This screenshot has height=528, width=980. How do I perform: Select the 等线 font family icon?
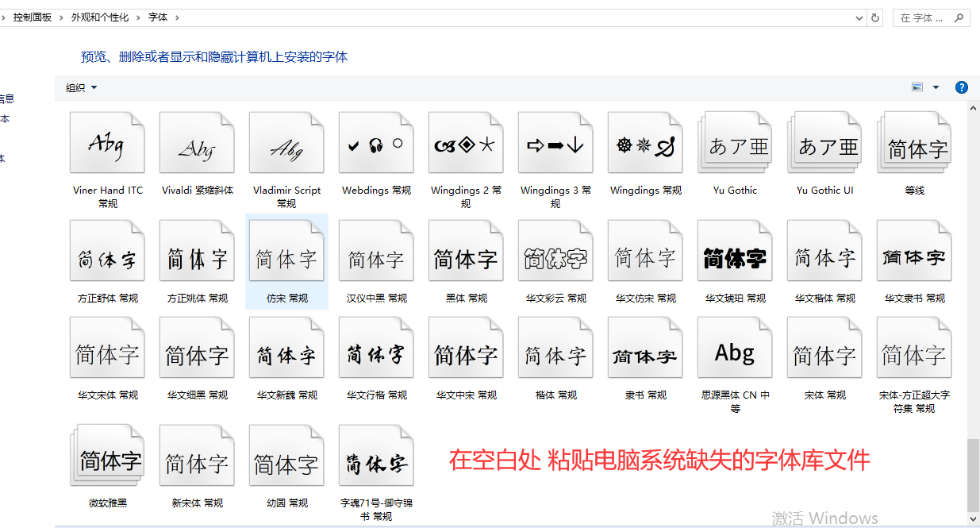point(915,143)
